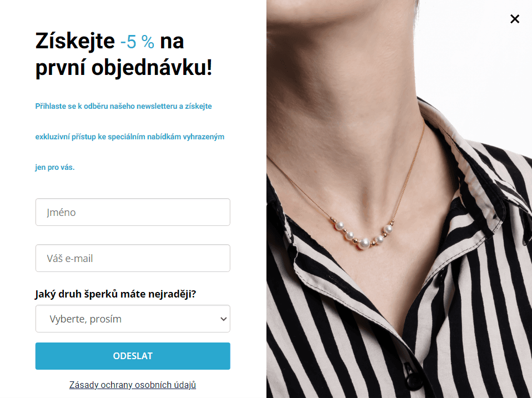The height and width of the screenshot is (398, 532).
Task: Close the newsletter popup with the X
Action: [x=515, y=19]
